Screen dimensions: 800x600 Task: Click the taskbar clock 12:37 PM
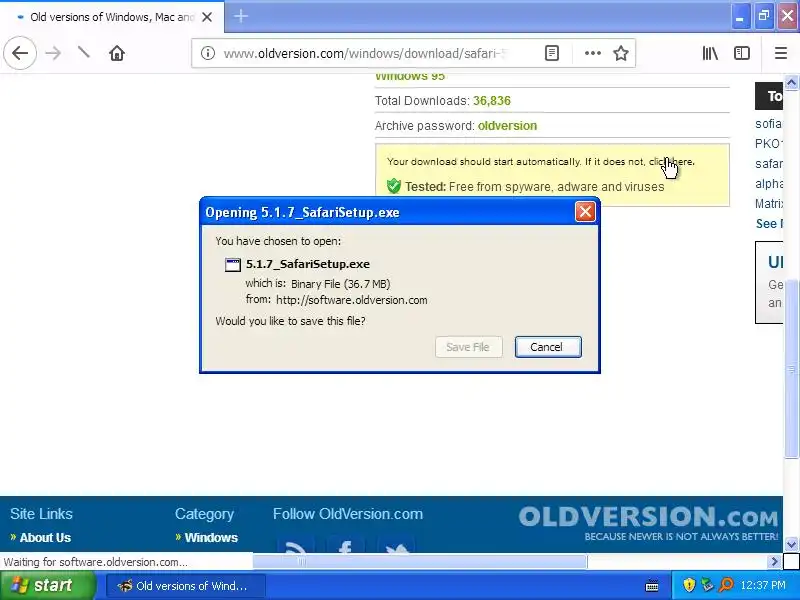pyautogui.click(x=763, y=585)
